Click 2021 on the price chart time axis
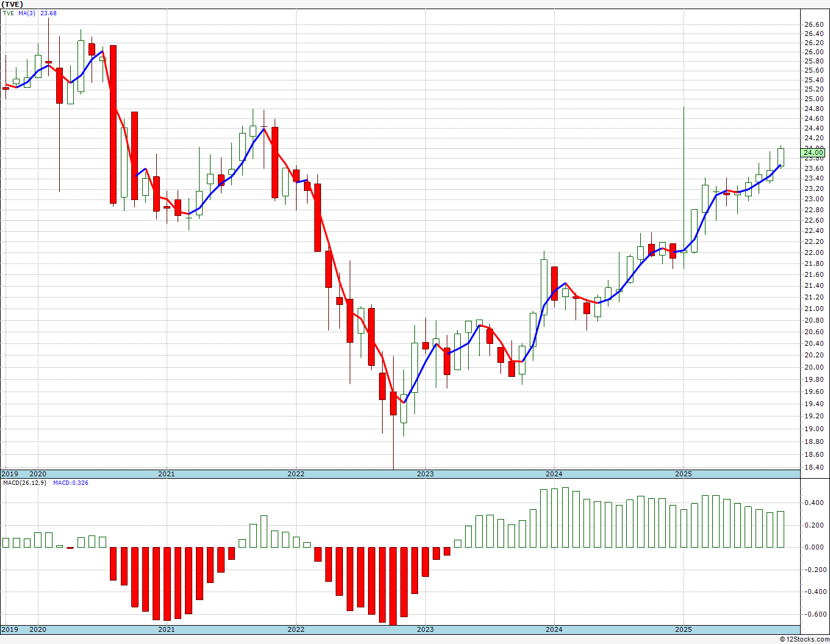830x644 pixels. click(167, 474)
